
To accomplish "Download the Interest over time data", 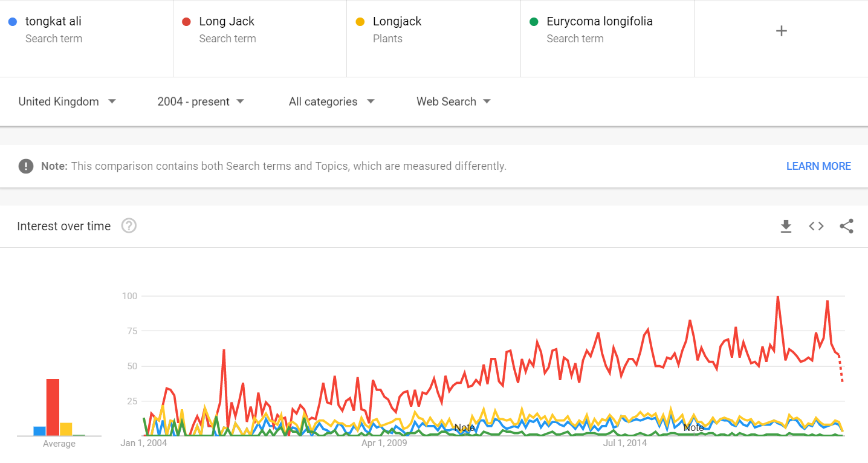I will tap(786, 226).
